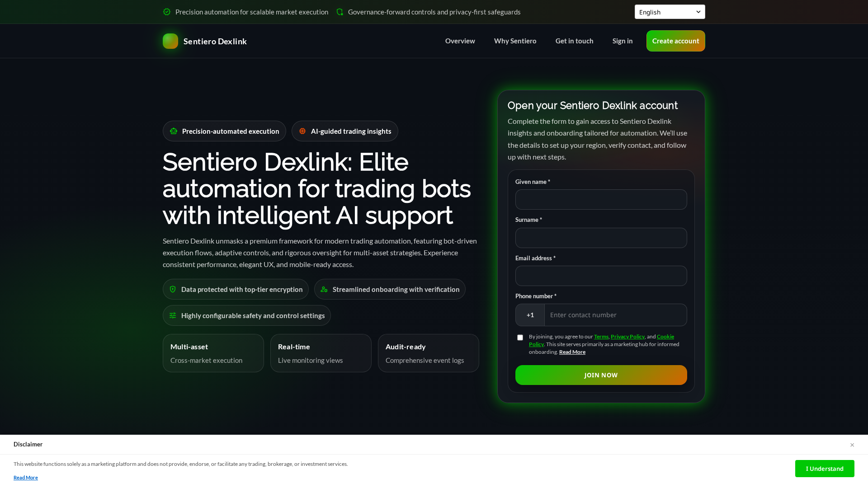Select the orange AI chip icon beside trading insights
This screenshot has width=868, height=488.
[x=302, y=131]
